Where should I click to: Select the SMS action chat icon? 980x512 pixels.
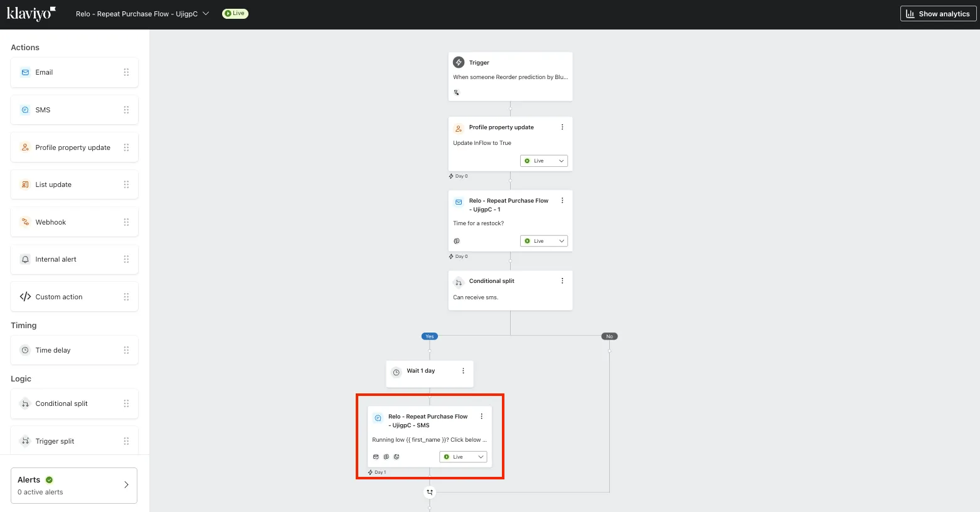coord(25,110)
